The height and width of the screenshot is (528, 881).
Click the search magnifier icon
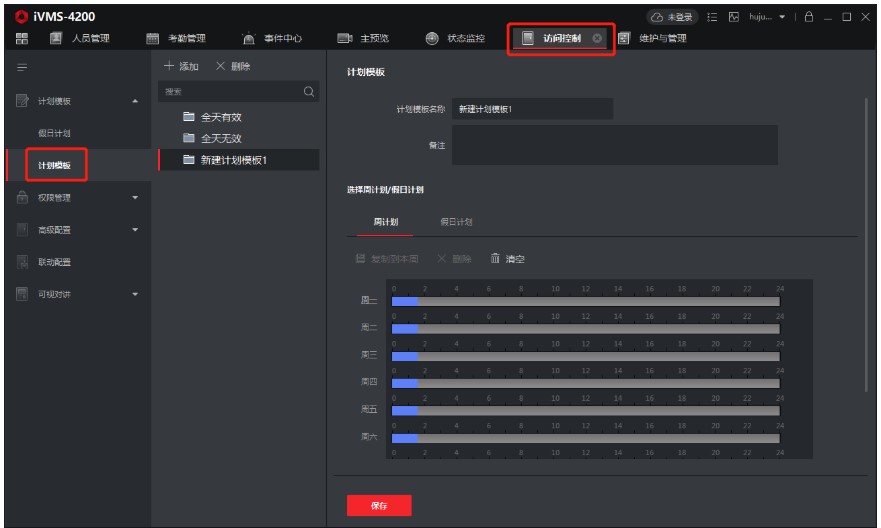pos(309,92)
